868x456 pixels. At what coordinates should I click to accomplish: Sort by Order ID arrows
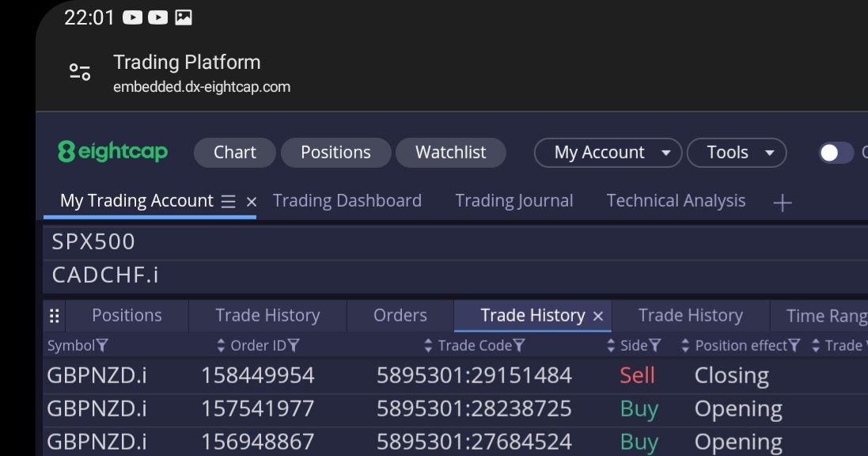pyautogui.click(x=221, y=346)
